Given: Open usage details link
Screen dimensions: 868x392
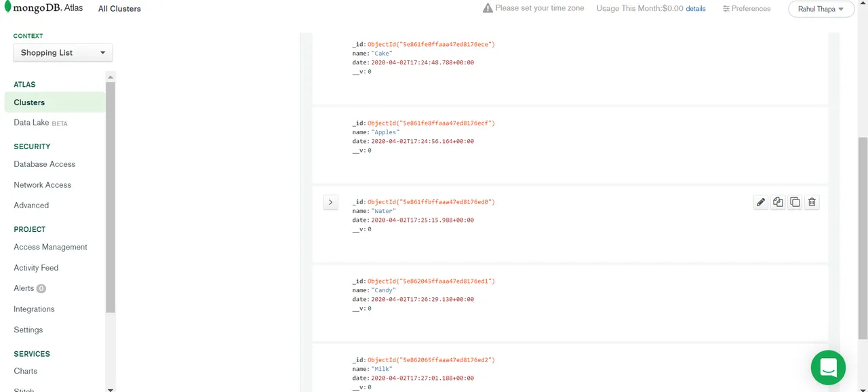Looking at the screenshot, I should click(x=696, y=9).
